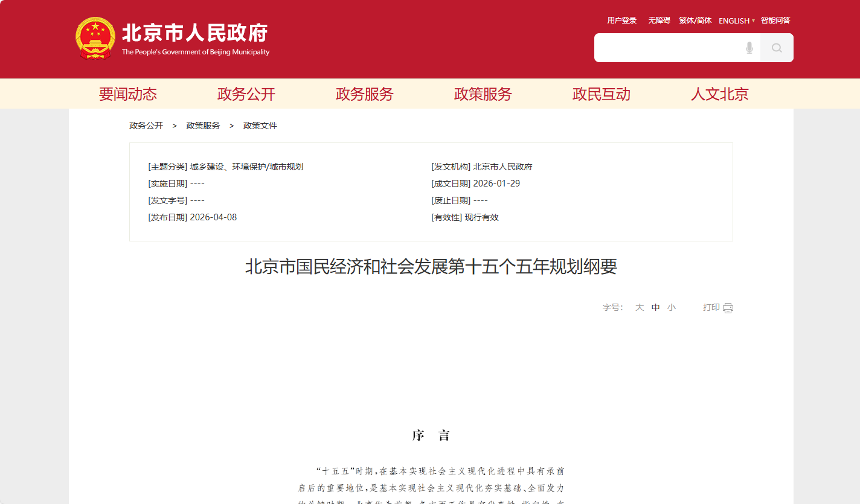Viewport: 860px width, 504px height.
Task: Open the 政务公开 navigation menu
Action: pyautogui.click(x=246, y=94)
